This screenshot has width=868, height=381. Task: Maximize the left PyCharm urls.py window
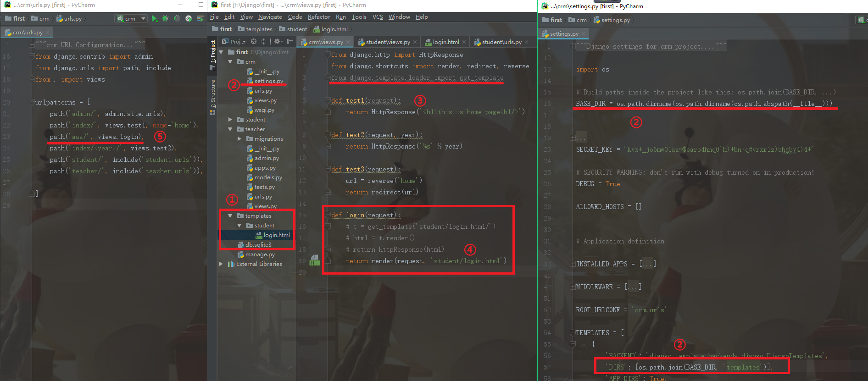[x=201, y=5]
